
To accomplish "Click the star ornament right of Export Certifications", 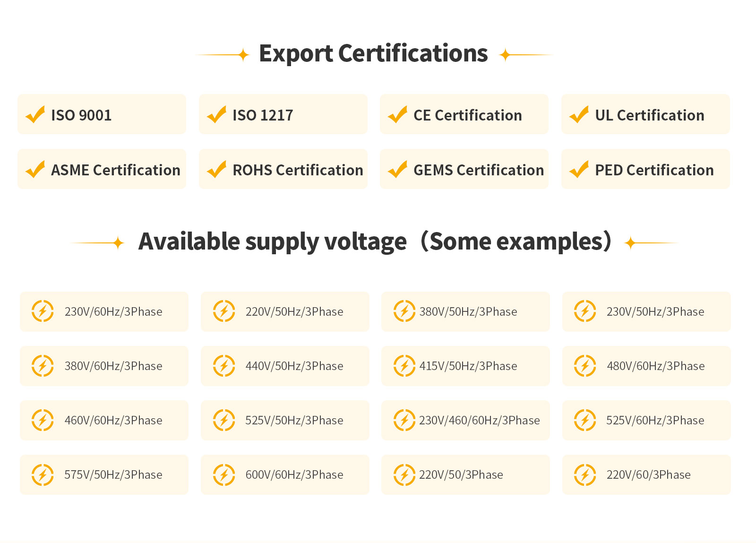I will click(x=505, y=55).
